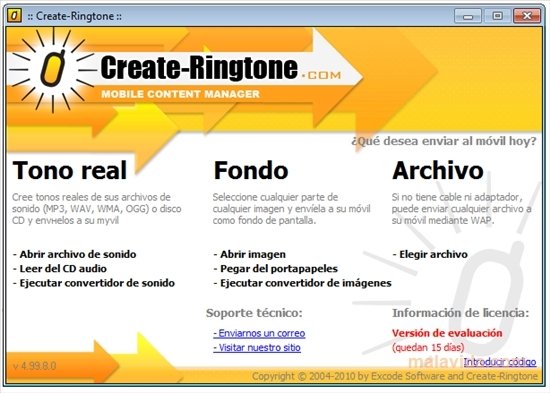
Task: Launch 'Ejecutar convertidor de sonido'
Action: pyautogui.click(x=94, y=283)
